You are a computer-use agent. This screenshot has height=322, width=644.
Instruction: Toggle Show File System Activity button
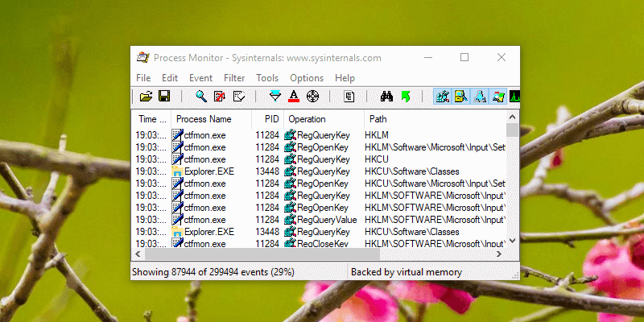pos(460,97)
